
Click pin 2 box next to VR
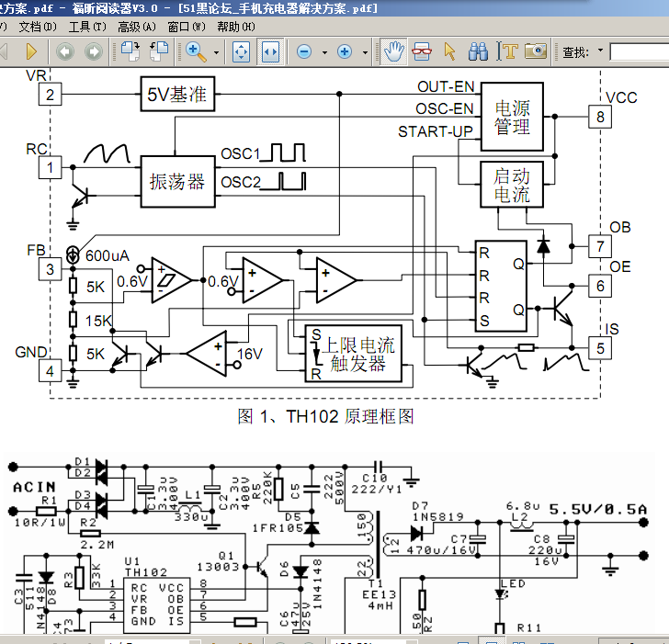click(x=50, y=95)
